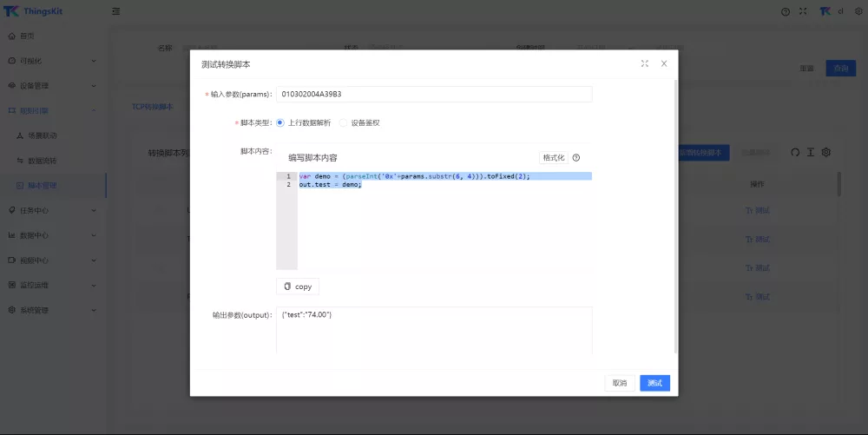Open the table column settings gear
The width and height of the screenshot is (868, 435).
click(x=826, y=152)
